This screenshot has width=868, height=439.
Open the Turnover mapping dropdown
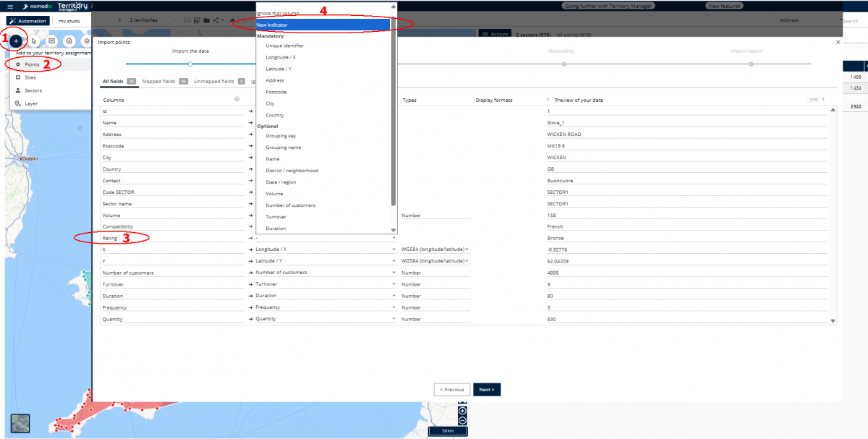point(394,284)
